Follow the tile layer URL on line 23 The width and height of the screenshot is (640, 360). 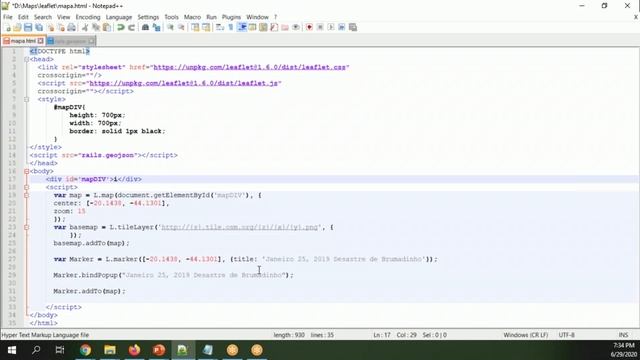coord(240,227)
